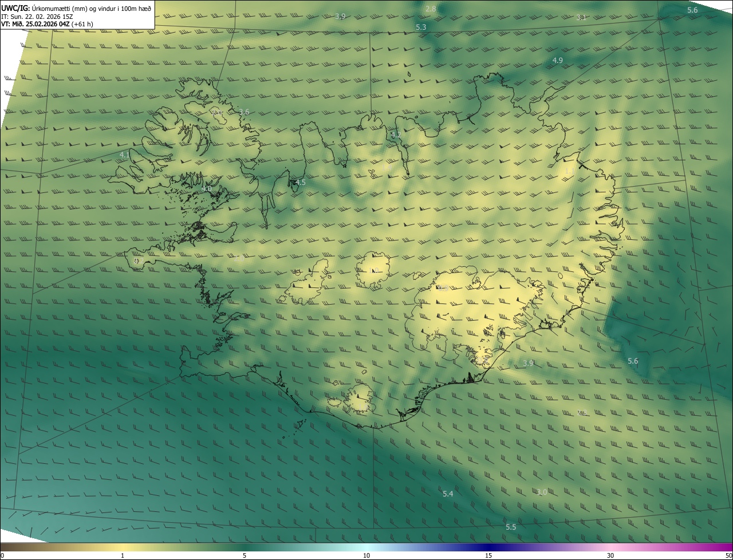The height and width of the screenshot is (560, 733).
Task: Click the "3.0" value label on the map
Action: pos(542,492)
